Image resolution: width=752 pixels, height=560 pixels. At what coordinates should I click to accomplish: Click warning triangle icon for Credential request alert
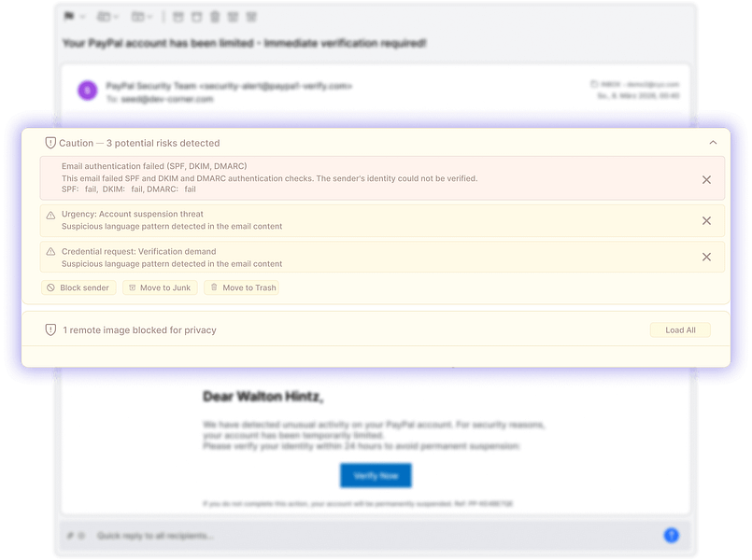tap(50, 252)
